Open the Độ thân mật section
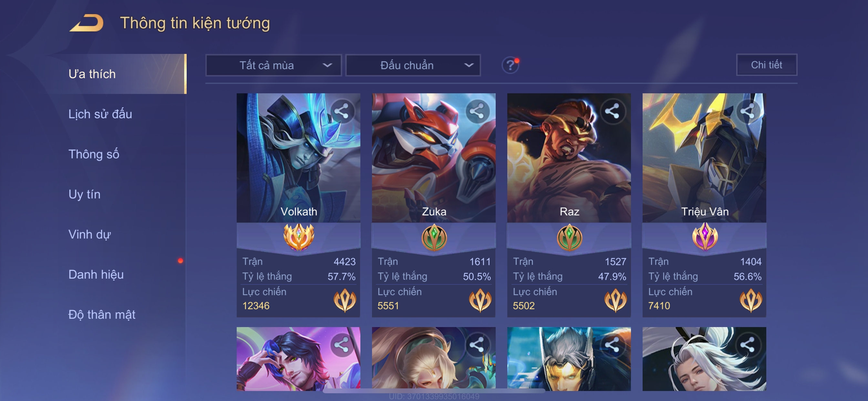868x401 pixels. tap(102, 314)
